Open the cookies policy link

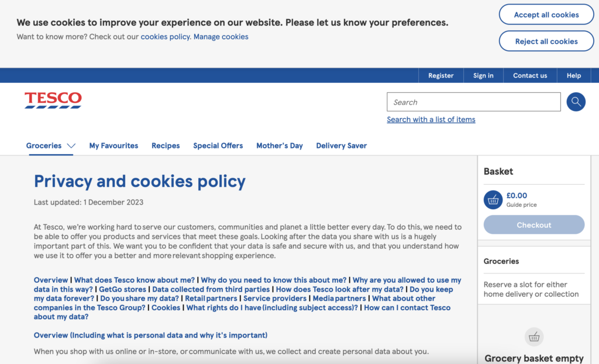pos(165,36)
